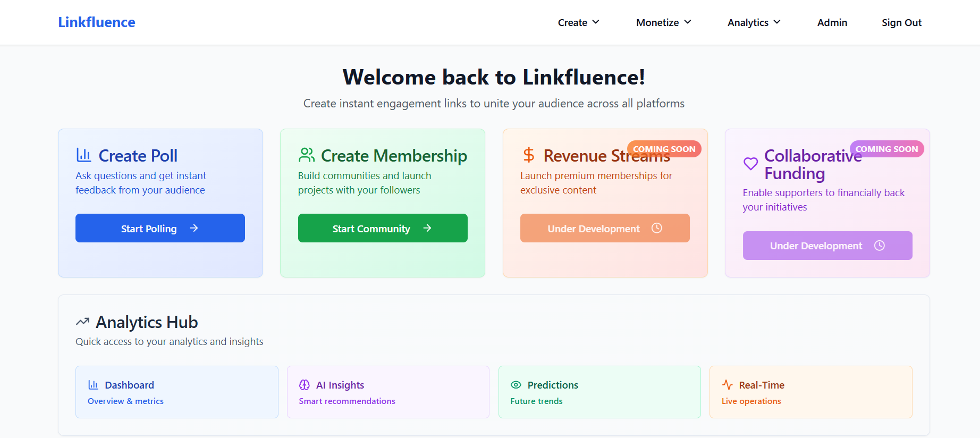Click the Analytics Hub heading
The image size is (980, 438).
click(x=147, y=322)
